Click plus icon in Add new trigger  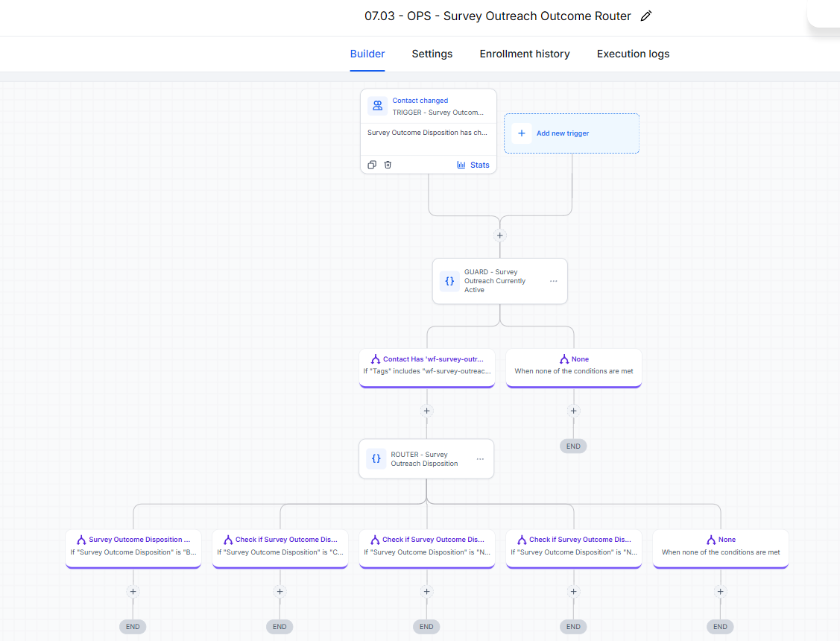(x=521, y=133)
